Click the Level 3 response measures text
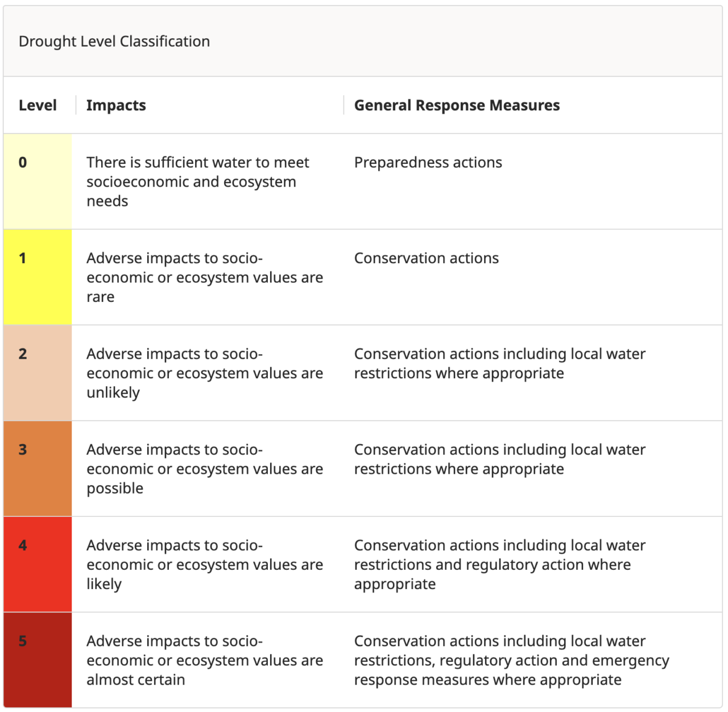This screenshot has height=712, width=728. point(499,459)
